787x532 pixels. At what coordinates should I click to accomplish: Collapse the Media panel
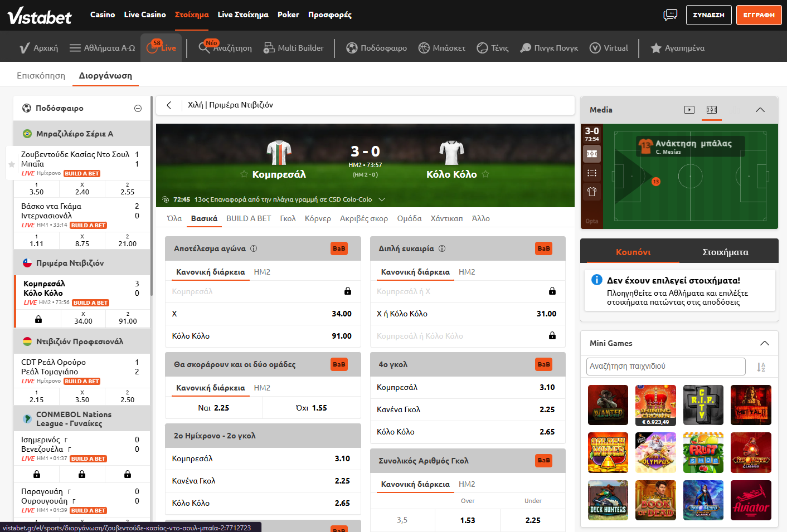(x=760, y=110)
